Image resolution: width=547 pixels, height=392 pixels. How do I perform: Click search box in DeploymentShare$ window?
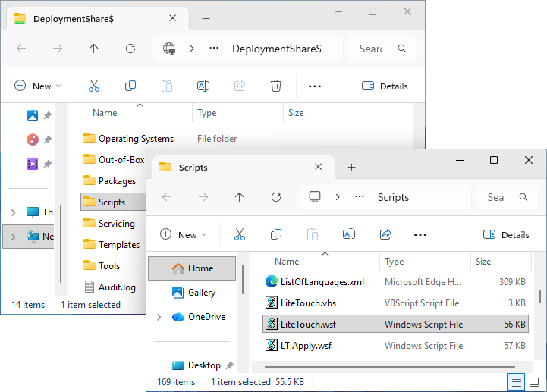[382, 49]
